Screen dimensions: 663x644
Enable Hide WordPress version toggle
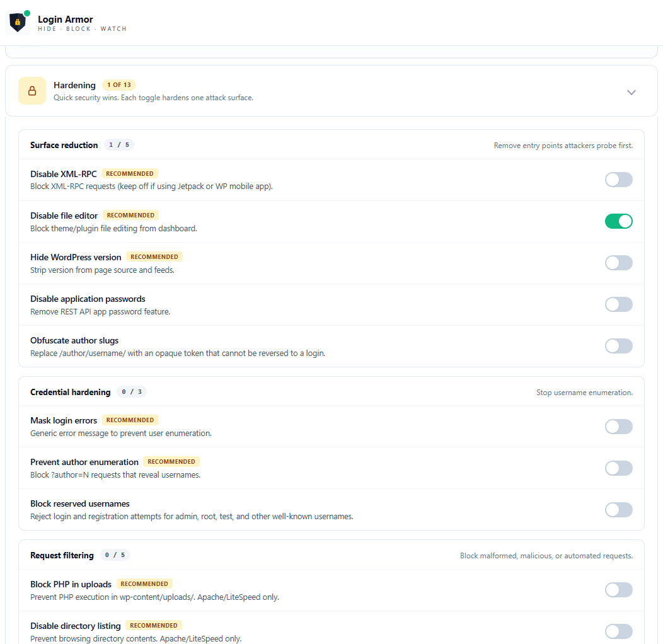[x=618, y=263]
